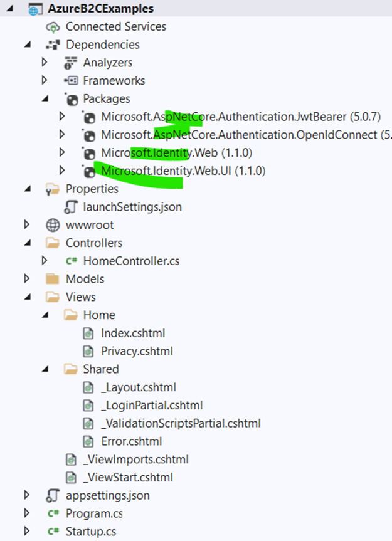Expand the Microsoft.Identity.Web (1.1.0) package
The width and height of the screenshot is (392, 541).
[62, 152]
